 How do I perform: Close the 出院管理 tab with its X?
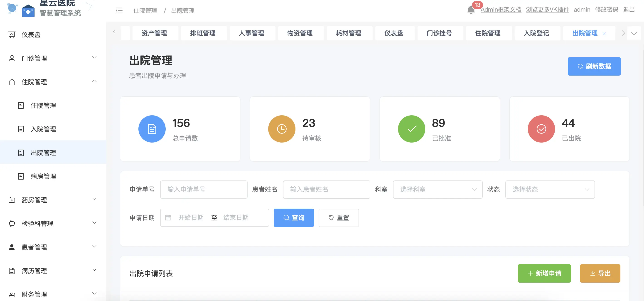pos(604,34)
